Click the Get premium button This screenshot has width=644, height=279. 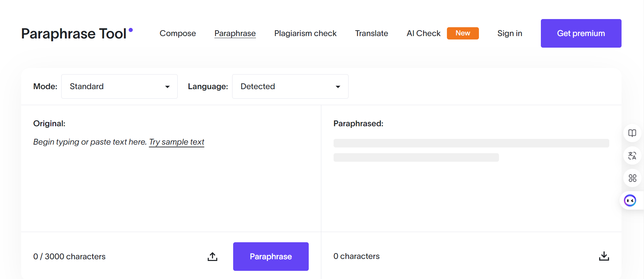coord(581,33)
